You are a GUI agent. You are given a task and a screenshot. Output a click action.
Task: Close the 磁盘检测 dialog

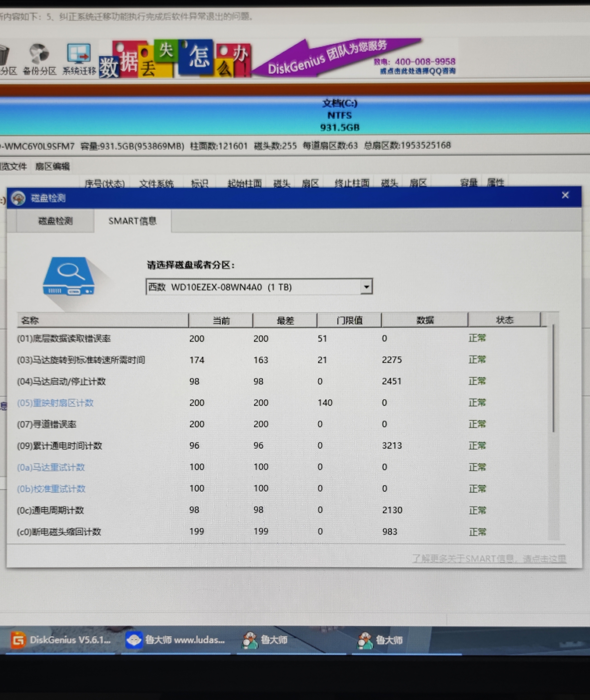coord(565,195)
